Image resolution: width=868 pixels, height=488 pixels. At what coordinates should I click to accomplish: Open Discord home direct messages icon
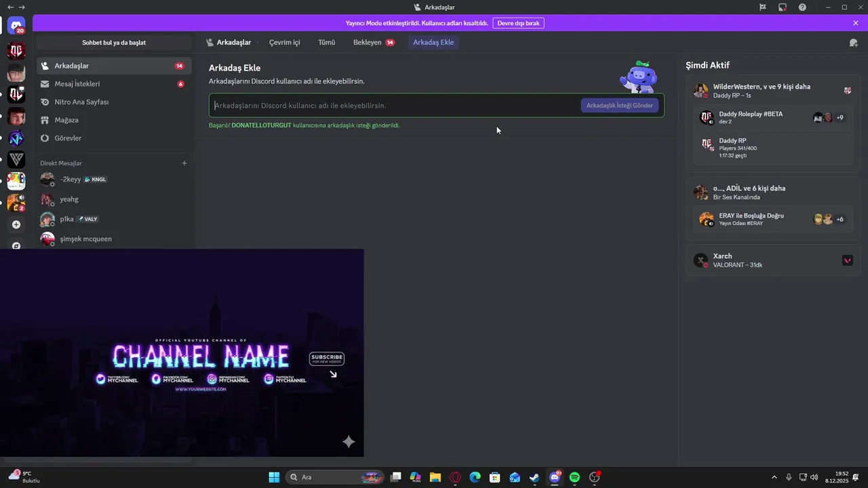click(16, 26)
